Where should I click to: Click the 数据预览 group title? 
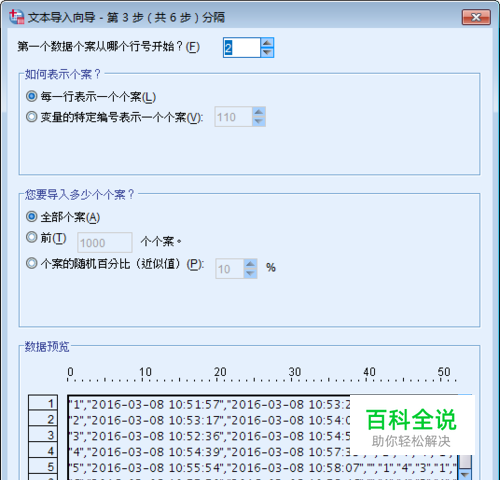click(x=47, y=346)
